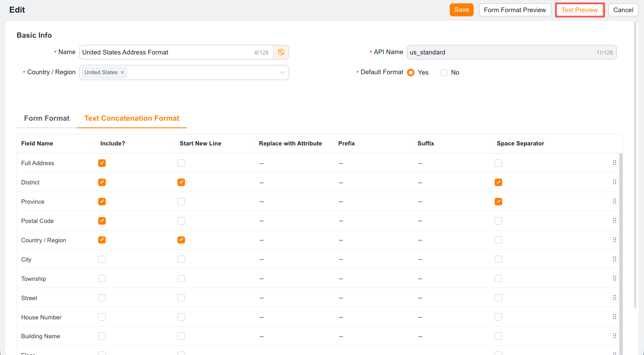The height and width of the screenshot is (355, 644).
Task: Enable Start New Line for Postal Code
Action: point(181,221)
